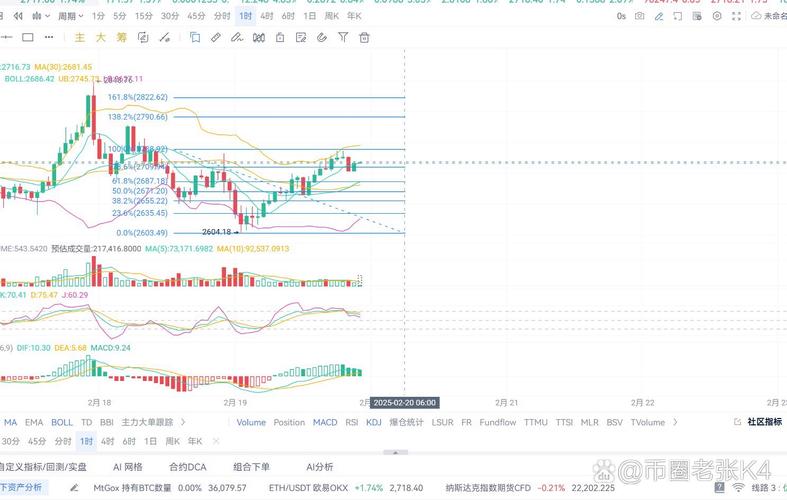Screen dimensions: 787x500
Task: Select the 5分 timeframe in top bar
Action: pos(119,16)
